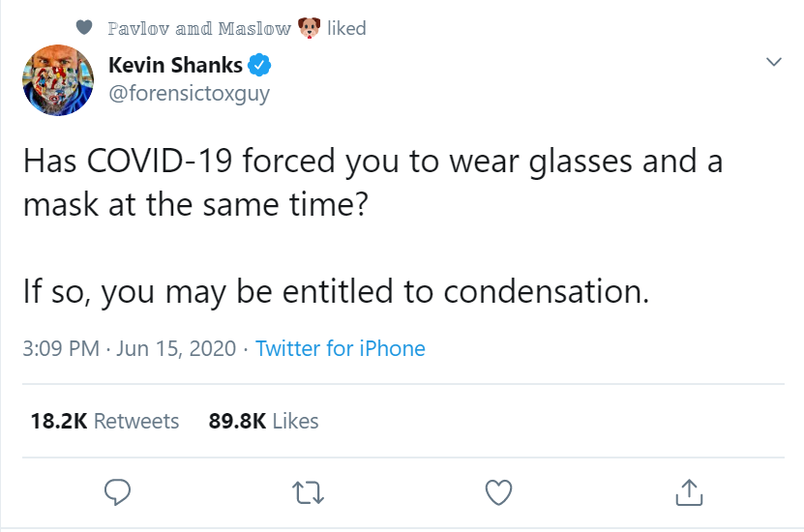This screenshot has width=804, height=532.
Task: Click the blue verified badge
Action: pyautogui.click(x=259, y=67)
